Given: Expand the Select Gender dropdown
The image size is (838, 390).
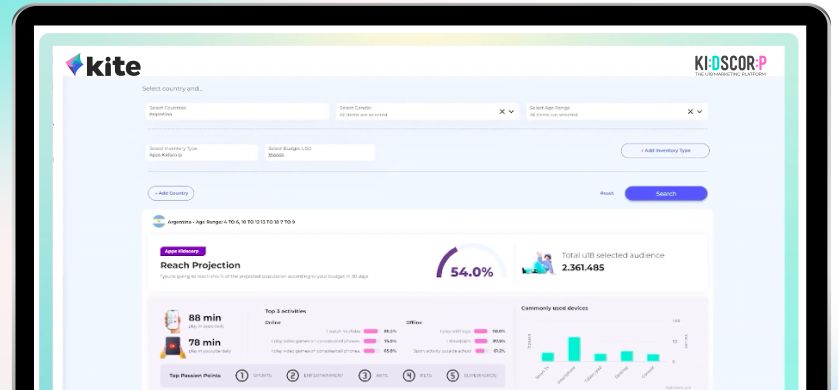Looking at the screenshot, I should pos(511,112).
